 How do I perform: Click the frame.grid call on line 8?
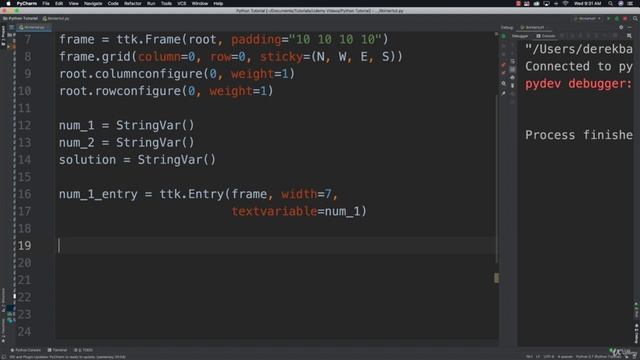(x=231, y=56)
